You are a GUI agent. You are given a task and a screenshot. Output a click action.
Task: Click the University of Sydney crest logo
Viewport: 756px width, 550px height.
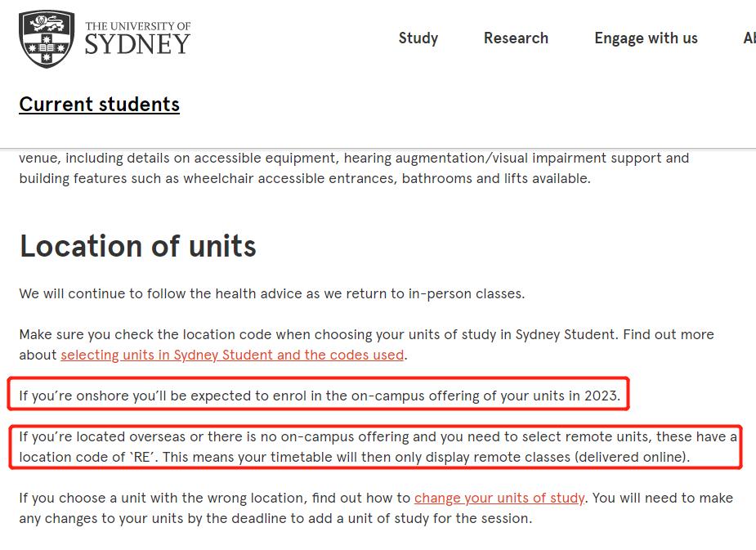pos(46,38)
